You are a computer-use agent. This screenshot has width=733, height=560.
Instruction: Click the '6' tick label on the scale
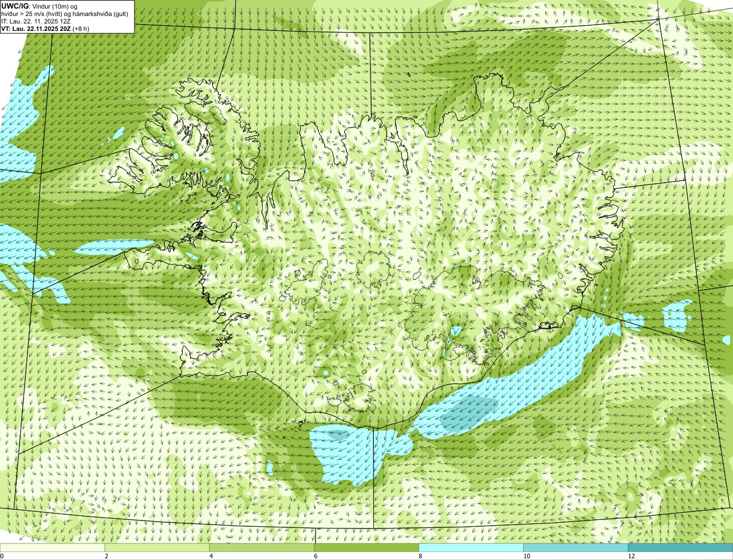(316, 556)
